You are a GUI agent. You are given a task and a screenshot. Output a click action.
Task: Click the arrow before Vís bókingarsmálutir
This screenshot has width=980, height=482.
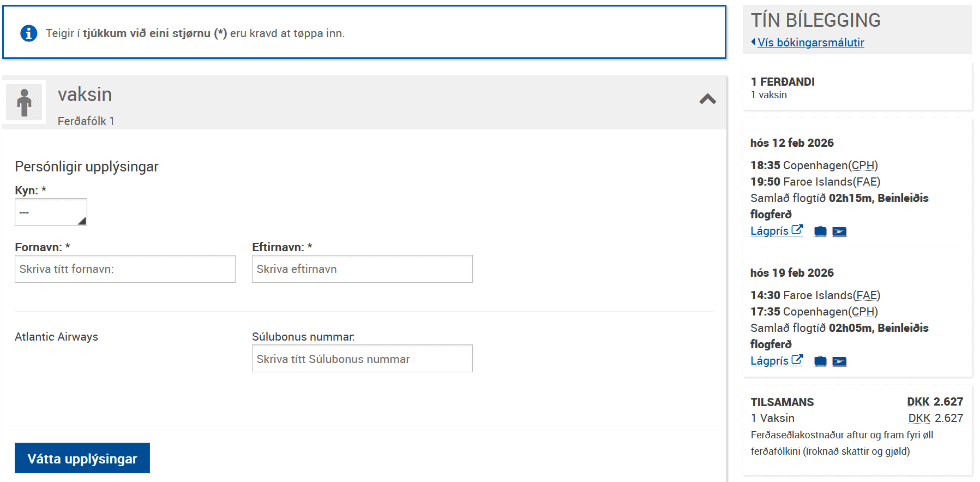pos(753,42)
